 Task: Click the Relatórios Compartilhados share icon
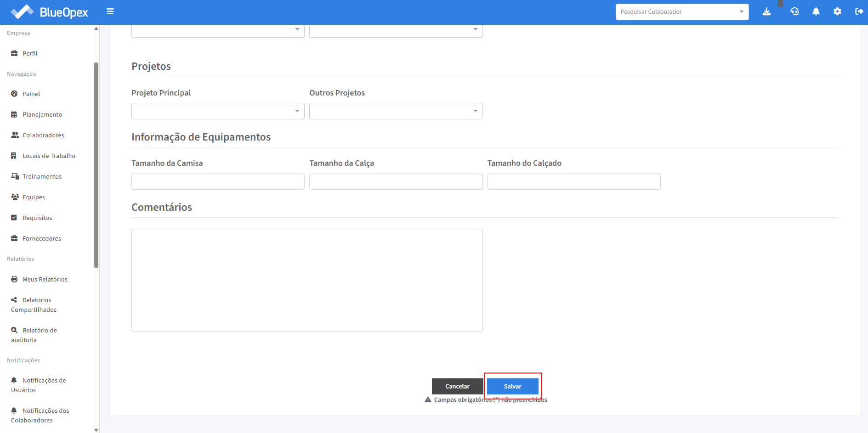point(14,300)
